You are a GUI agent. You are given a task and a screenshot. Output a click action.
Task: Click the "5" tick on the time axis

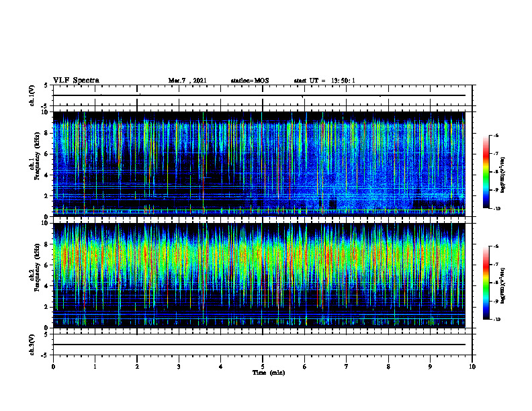click(x=263, y=367)
